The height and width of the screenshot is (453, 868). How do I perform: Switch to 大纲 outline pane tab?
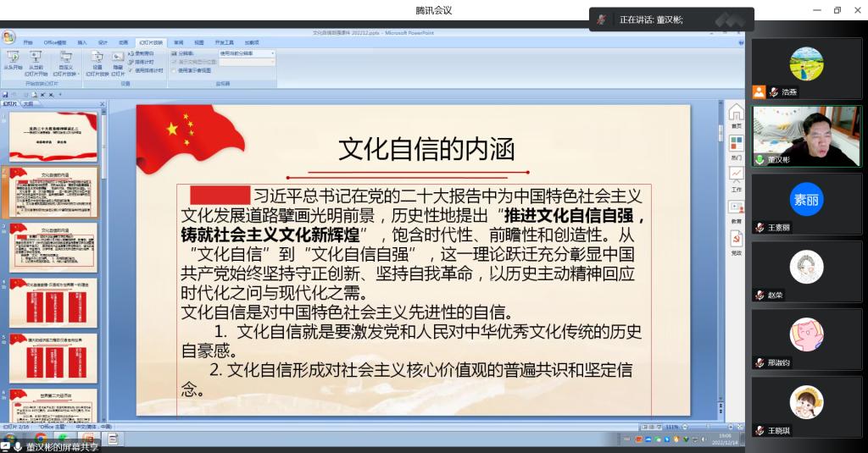coord(28,103)
